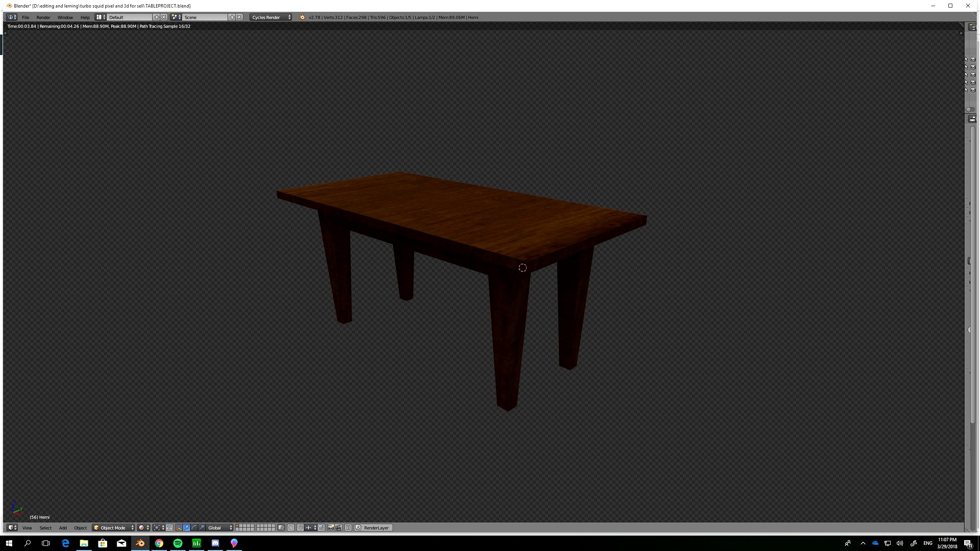Open Spotify from the taskbar
Image resolution: width=980 pixels, height=551 pixels.
point(178,543)
